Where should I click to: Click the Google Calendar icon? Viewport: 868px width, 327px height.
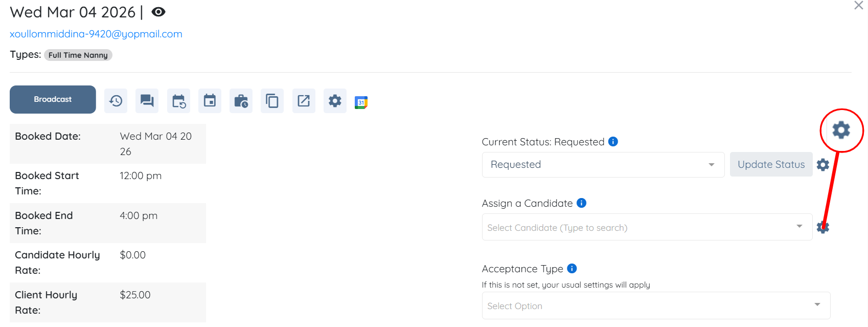[x=361, y=102]
